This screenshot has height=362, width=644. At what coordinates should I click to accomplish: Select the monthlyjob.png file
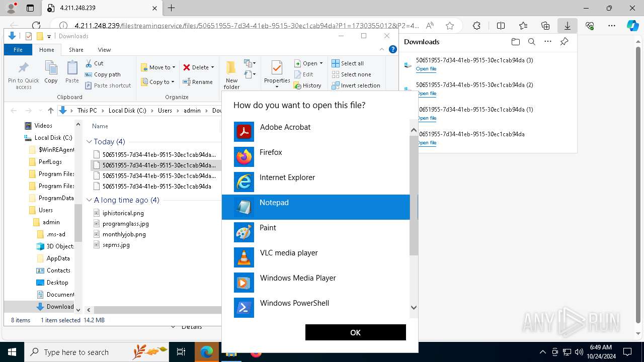click(x=120, y=234)
